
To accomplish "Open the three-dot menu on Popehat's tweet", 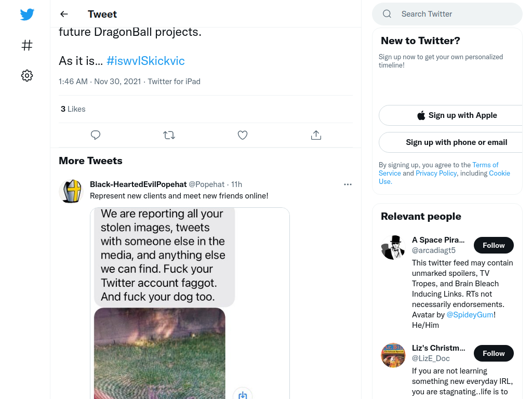I will pos(348,184).
